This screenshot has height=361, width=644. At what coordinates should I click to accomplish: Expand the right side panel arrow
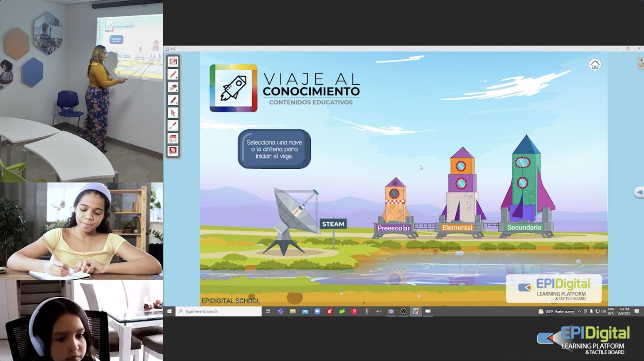click(639, 192)
